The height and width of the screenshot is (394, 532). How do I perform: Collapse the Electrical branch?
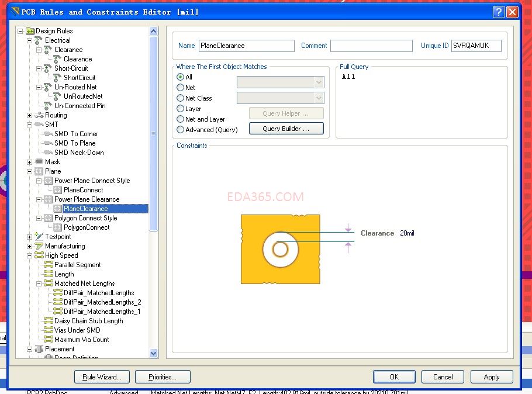[x=29, y=40]
